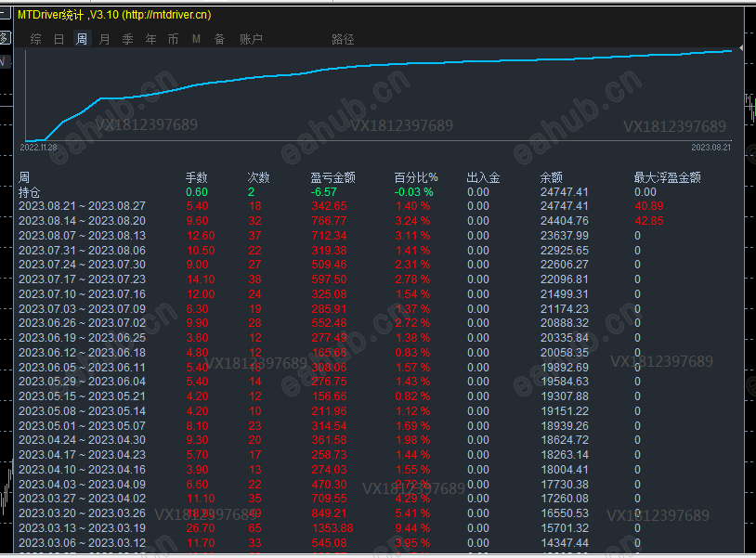The image size is (756, 558).
Task: Open the 日 daily statistics tab
Action: [x=59, y=39]
